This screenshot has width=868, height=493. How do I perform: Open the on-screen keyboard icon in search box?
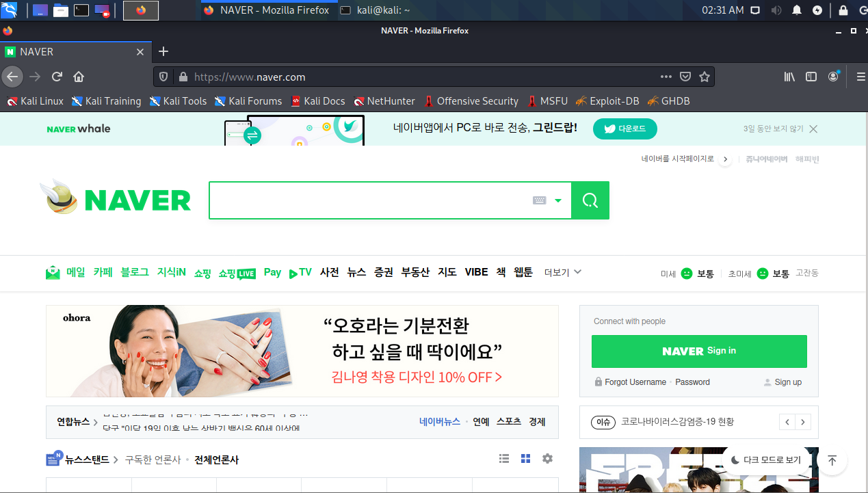pyautogui.click(x=539, y=200)
